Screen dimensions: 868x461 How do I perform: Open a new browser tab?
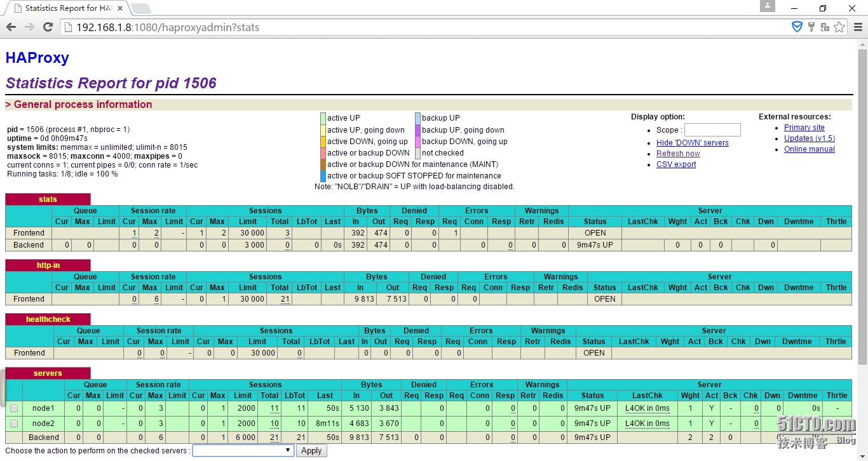pyautogui.click(x=140, y=8)
